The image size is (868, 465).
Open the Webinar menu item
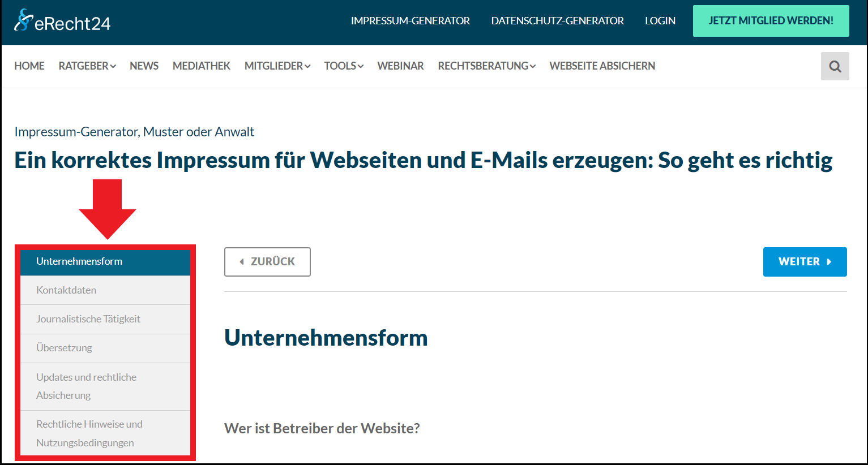(400, 66)
